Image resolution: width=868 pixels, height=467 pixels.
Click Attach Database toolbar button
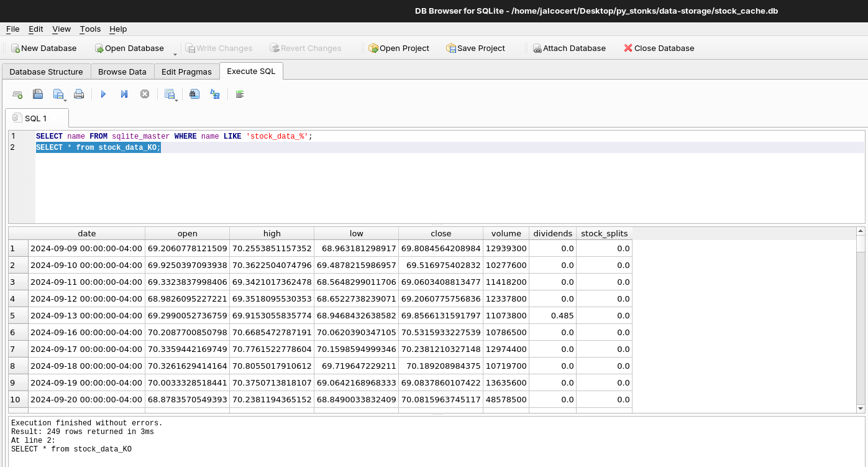pos(569,48)
